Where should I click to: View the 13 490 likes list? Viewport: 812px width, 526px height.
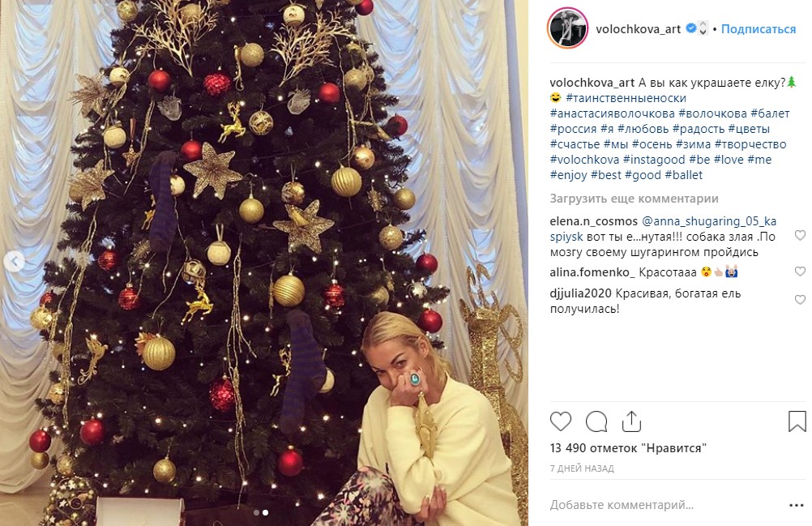click(628, 448)
